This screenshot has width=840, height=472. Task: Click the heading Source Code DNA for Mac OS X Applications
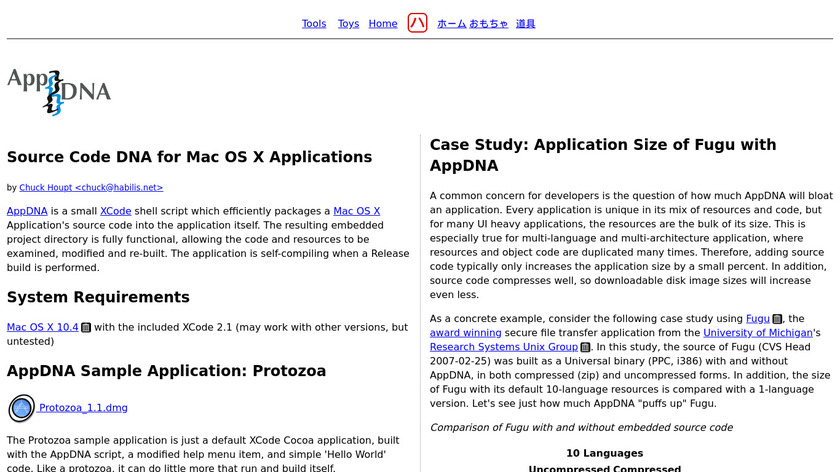[189, 157]
